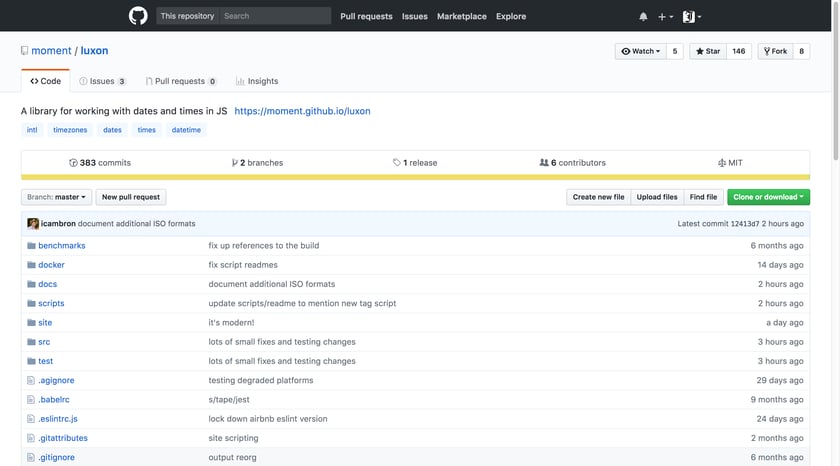Image resolution: width=840 pixels, height=466 pixels.
Task: Open the 6 contributors link
Action: point(572,163)
